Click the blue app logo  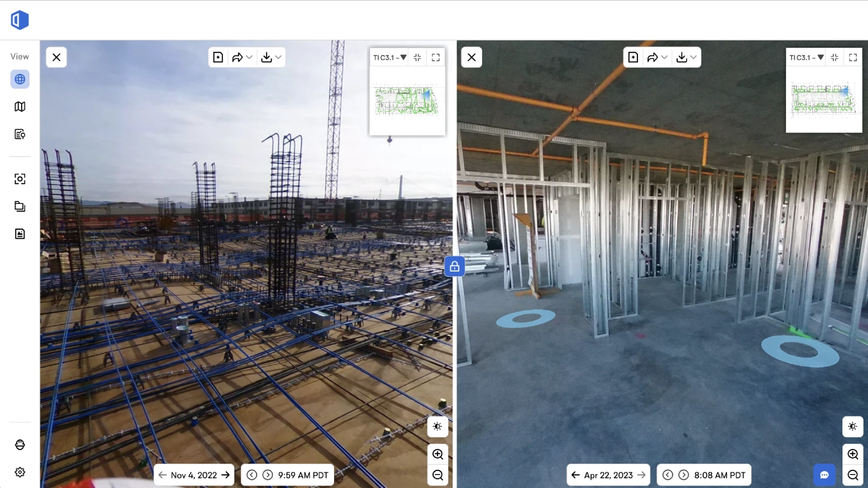coord(20,20)
